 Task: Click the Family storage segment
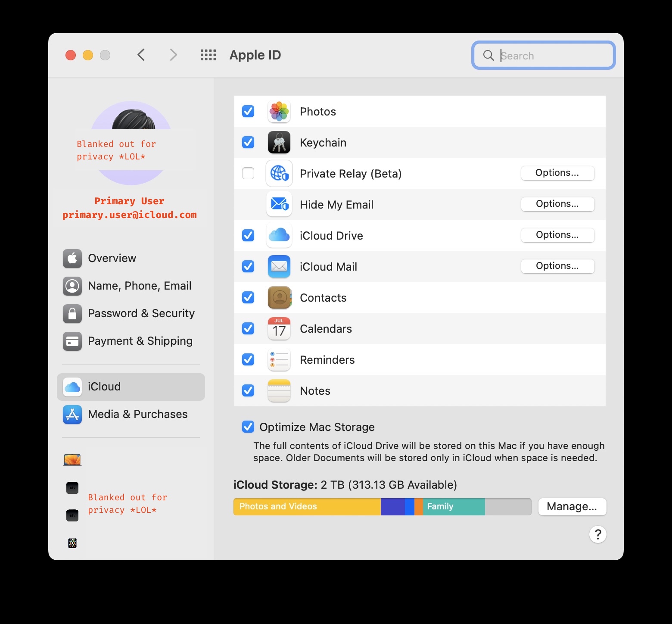coord(454,507)
